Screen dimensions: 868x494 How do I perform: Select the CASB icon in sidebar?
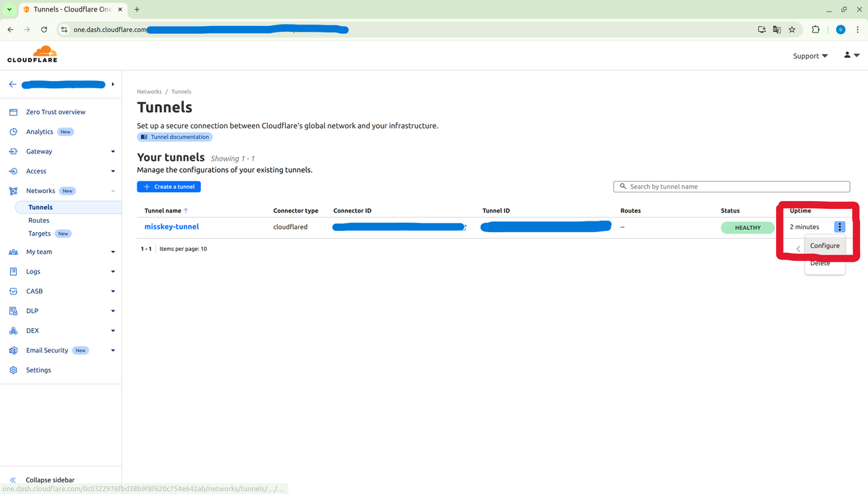13,291
